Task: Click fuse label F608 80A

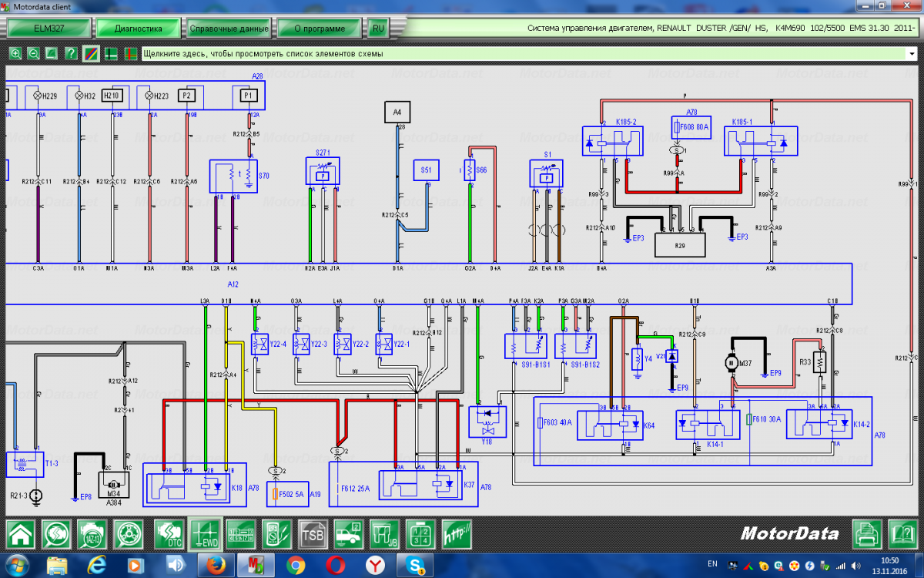Action: 694,126
